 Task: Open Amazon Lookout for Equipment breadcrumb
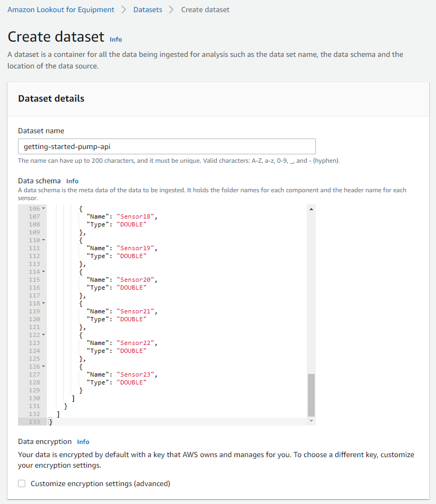[61, 9]
